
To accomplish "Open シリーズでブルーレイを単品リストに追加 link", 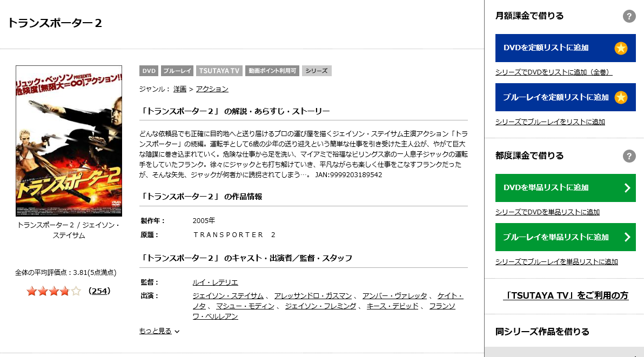I will pos(556,262).
